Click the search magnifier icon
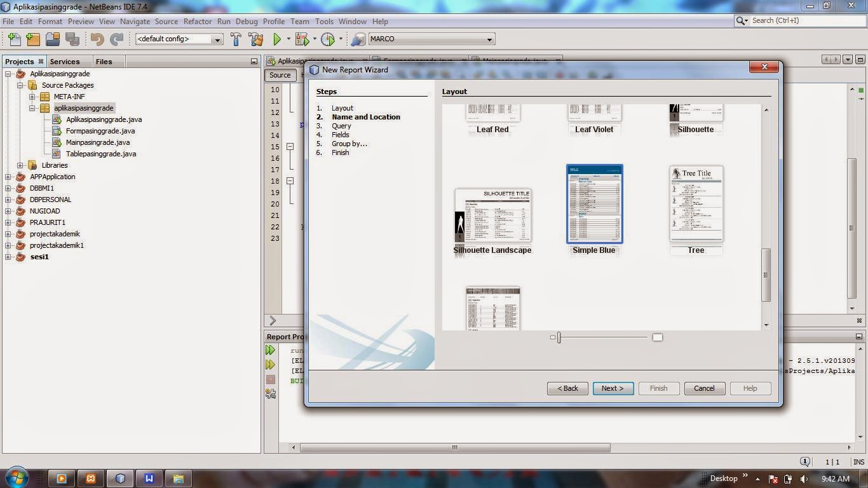 (x=742, y=21)
